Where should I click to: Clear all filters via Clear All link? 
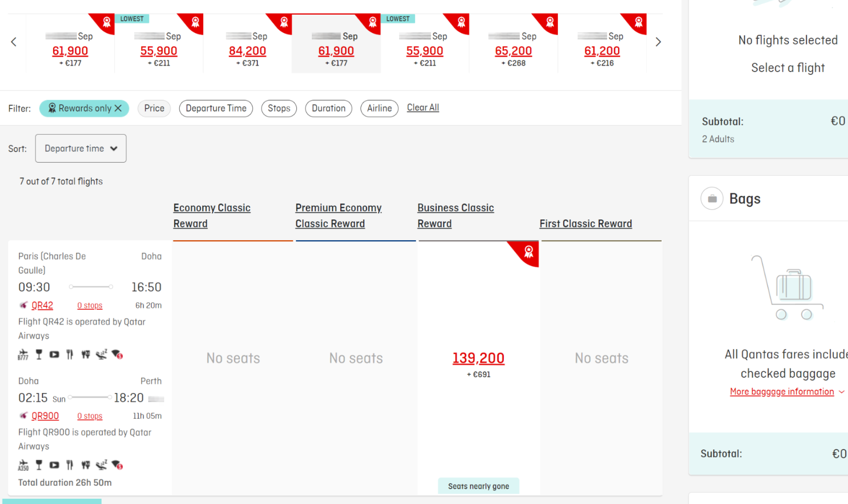(423, 108)
